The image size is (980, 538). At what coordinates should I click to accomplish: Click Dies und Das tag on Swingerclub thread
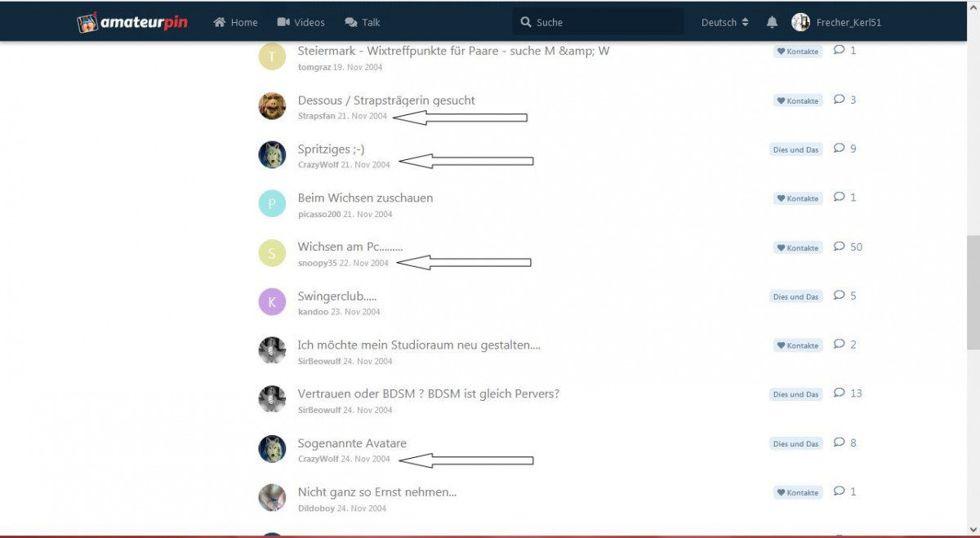tap(795, 297)
